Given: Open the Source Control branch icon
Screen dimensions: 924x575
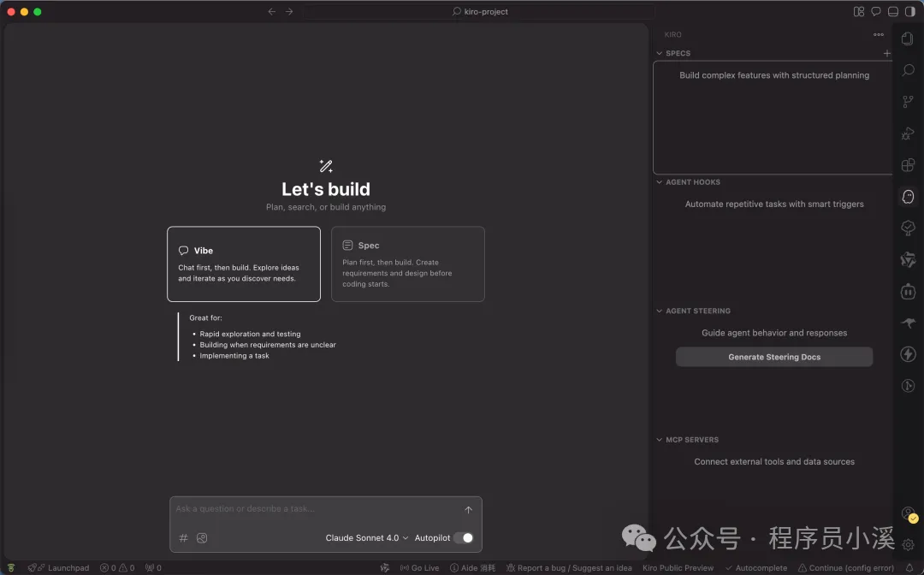Looking at the screenshot, I should [x=908, y=102].
